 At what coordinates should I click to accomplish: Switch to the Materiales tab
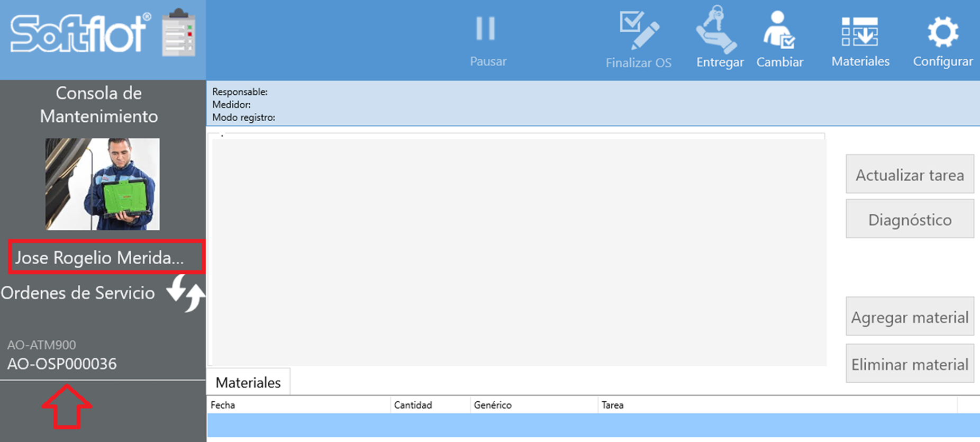248,382
